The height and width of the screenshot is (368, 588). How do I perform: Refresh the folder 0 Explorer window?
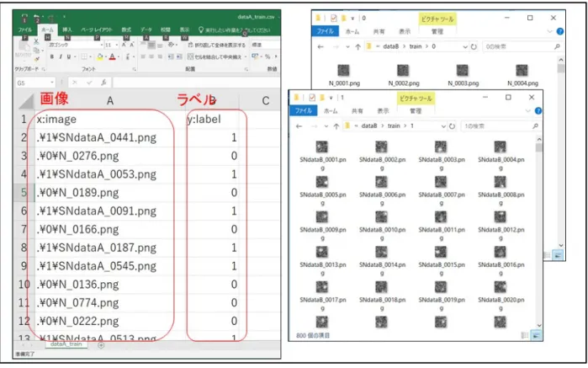pyautogui.click(x=474, y=46)
